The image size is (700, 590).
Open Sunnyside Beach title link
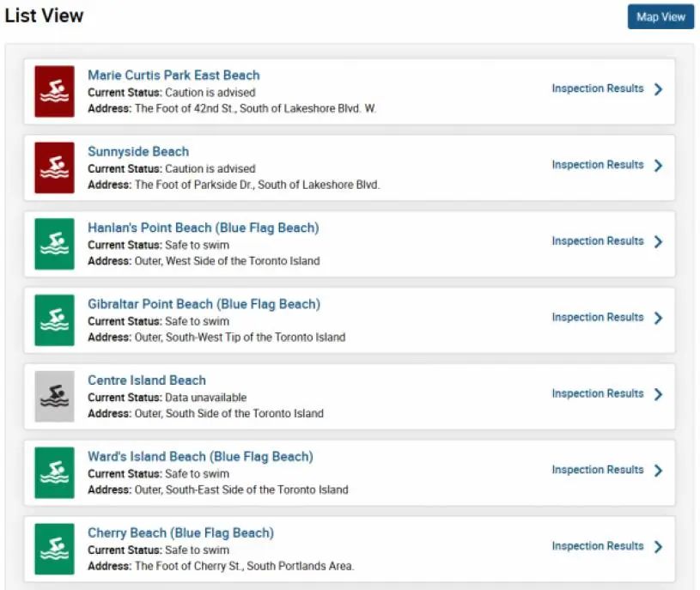pyautogui.click(x=138, y=151)
